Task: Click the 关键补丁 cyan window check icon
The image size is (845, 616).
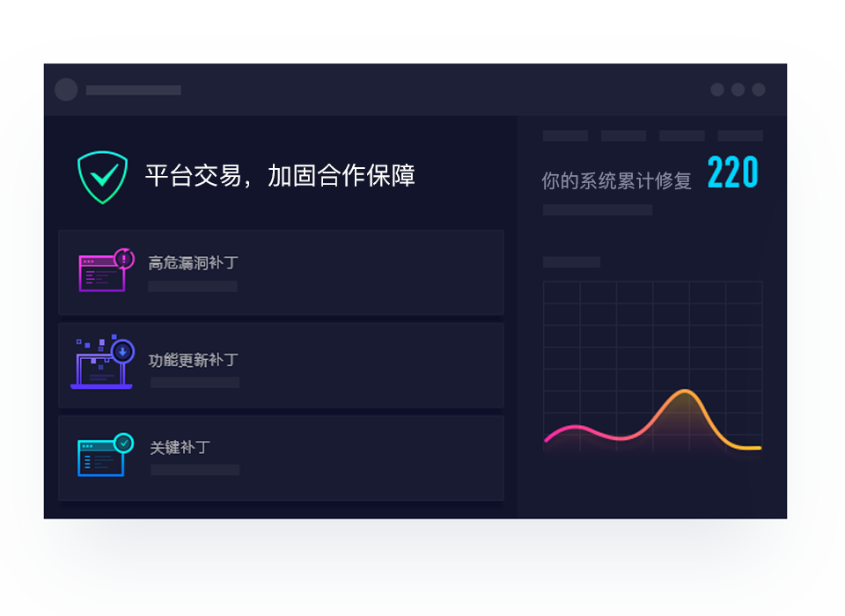Action: pyautogui.click(x=106, y=455)
